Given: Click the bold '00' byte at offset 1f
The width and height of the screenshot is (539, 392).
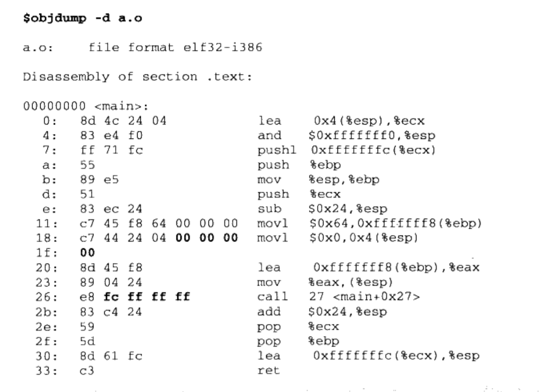Looking at the screenshot, I should click(88, 253).
